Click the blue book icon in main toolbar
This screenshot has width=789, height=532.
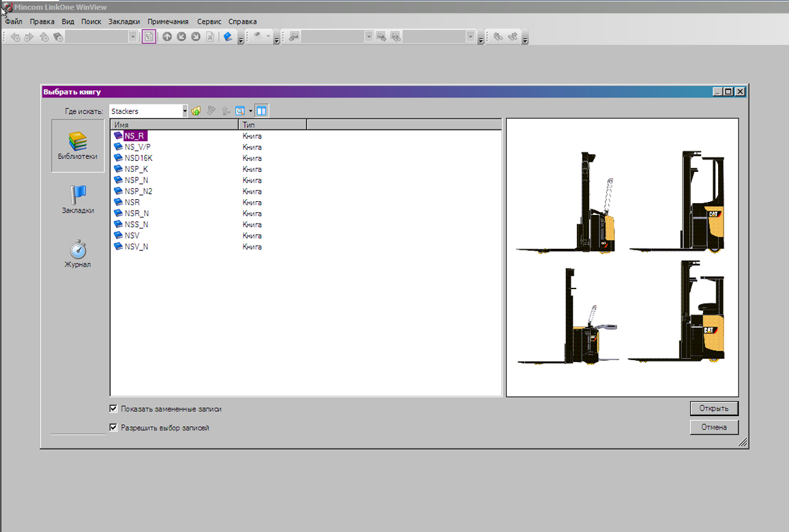228,37
